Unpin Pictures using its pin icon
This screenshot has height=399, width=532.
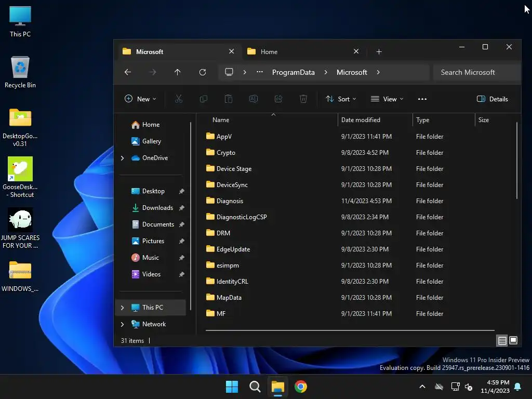(181, 241)
